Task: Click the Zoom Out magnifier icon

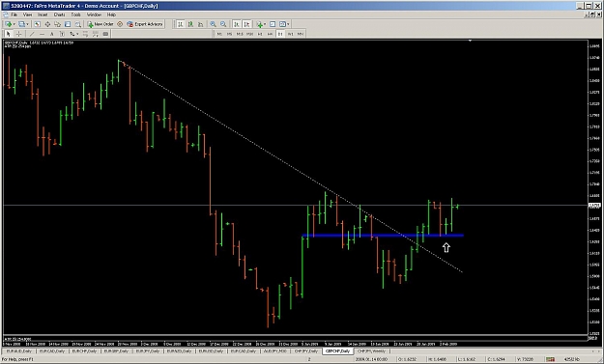Action: (x=223, y=24)
